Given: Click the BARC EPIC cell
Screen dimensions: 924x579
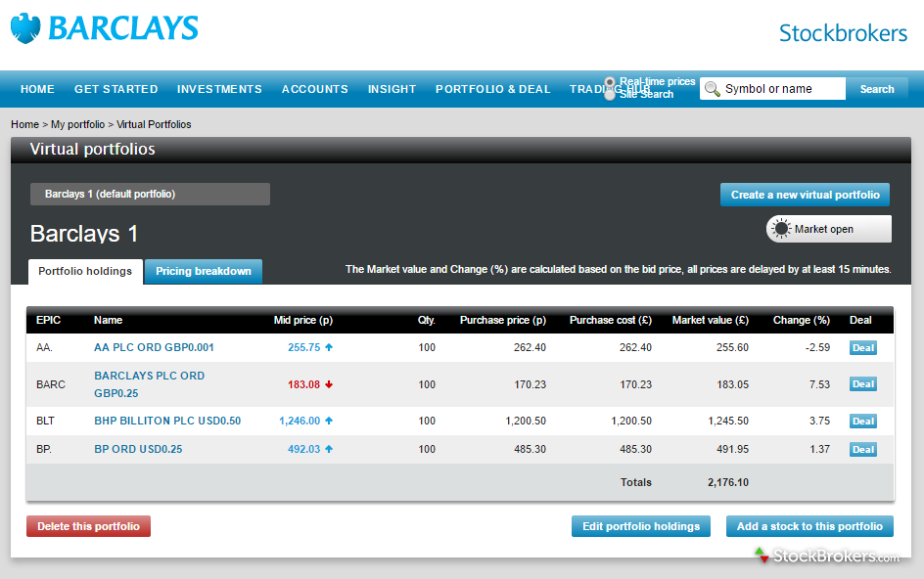Looking at the screenshot, I should pos(51,384).
